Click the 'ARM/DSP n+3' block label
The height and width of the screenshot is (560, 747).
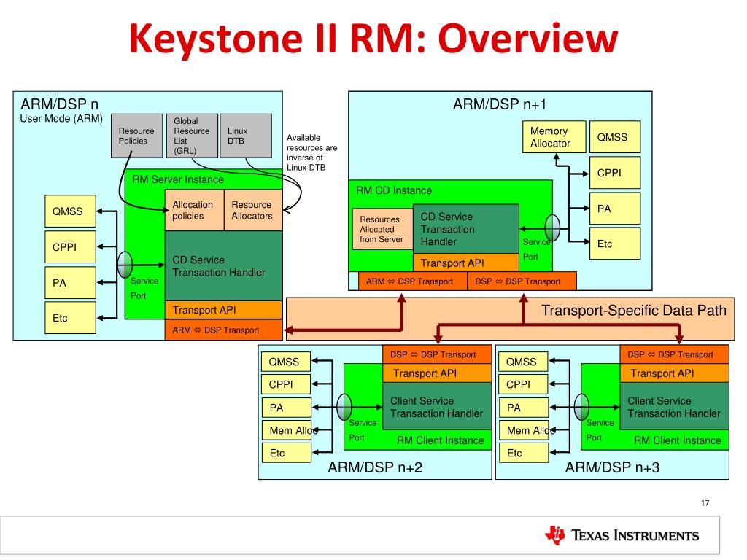click(612, 467)
